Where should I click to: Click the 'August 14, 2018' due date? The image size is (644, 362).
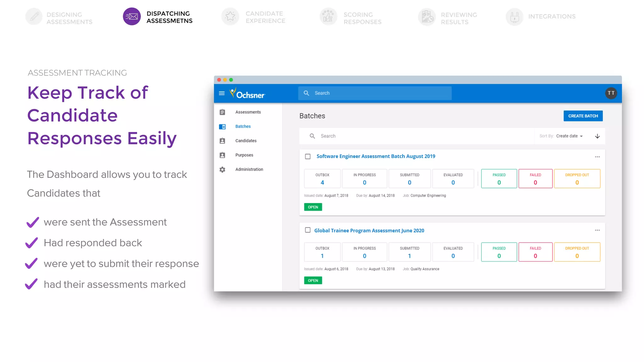[381, 195]
